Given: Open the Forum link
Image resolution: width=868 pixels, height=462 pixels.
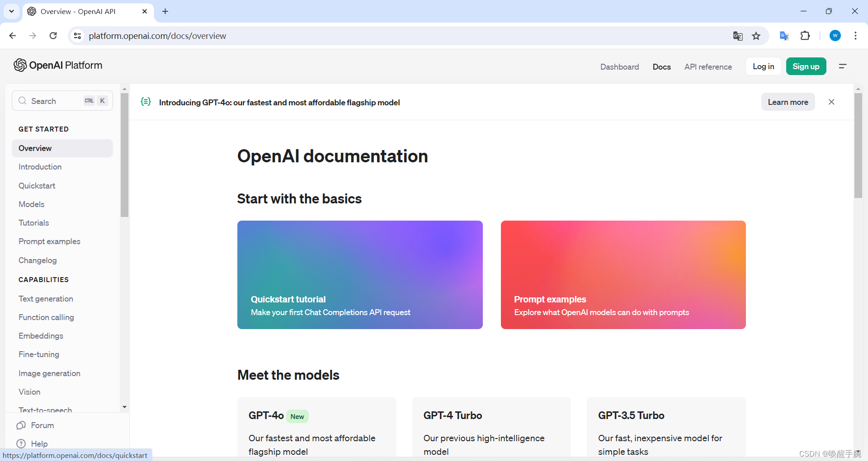Looking at the screenshot, I should coord(42,425).
